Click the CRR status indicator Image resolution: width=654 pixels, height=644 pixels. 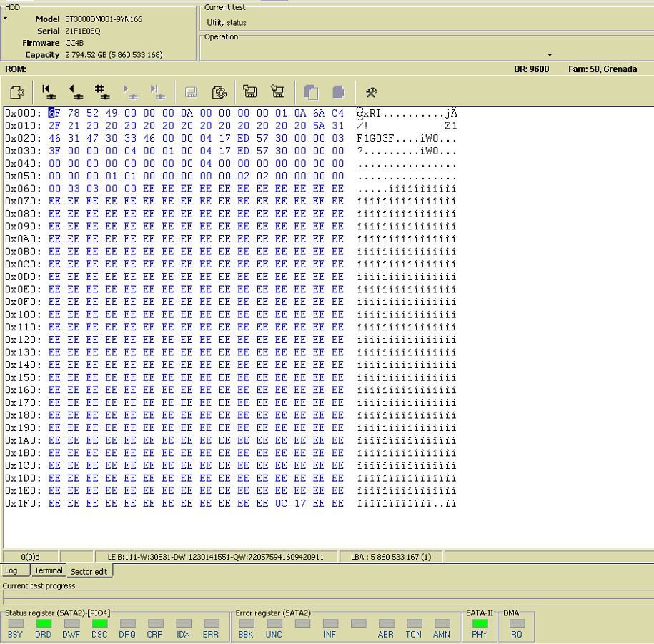click(155, 623)
